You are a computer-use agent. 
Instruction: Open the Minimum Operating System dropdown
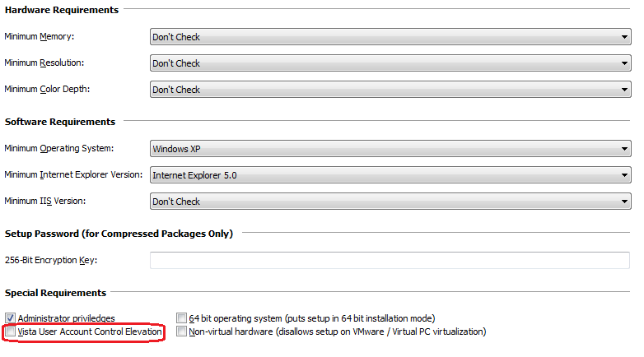(390, 149)
